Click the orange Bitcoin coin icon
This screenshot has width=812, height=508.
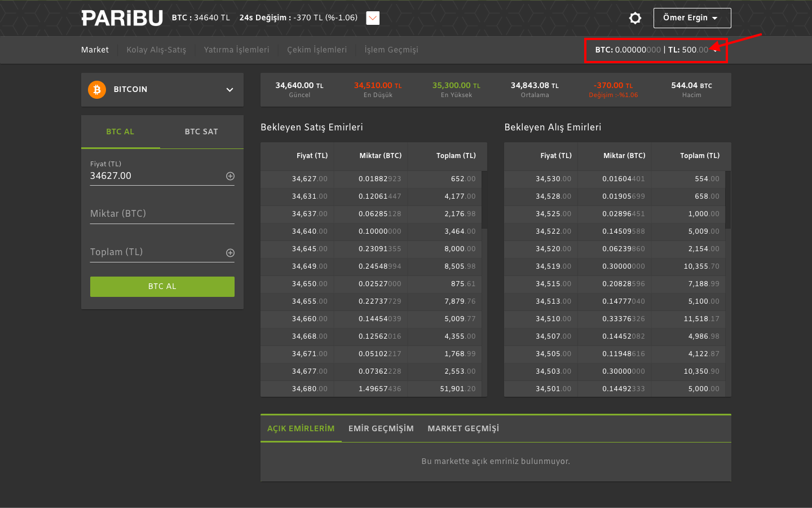[96, 89]
